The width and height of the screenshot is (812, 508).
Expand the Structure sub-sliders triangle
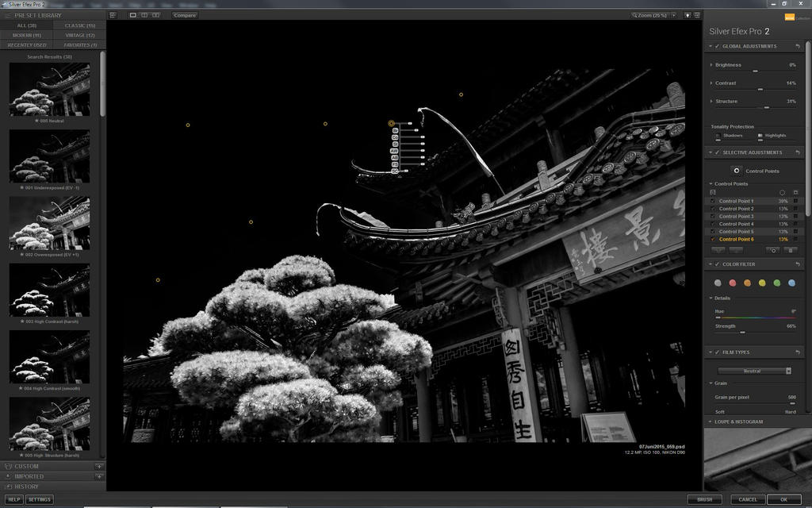coord(711,101)
